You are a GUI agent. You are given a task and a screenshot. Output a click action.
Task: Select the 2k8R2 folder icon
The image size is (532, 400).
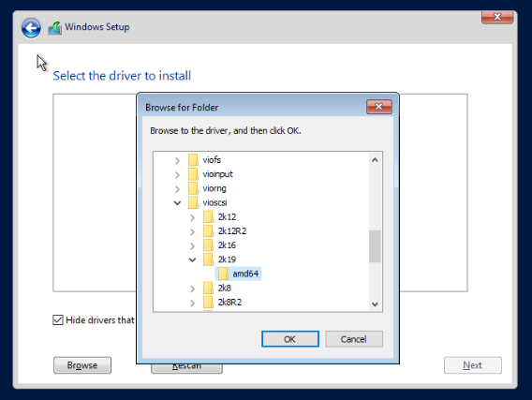pos(208,302)
